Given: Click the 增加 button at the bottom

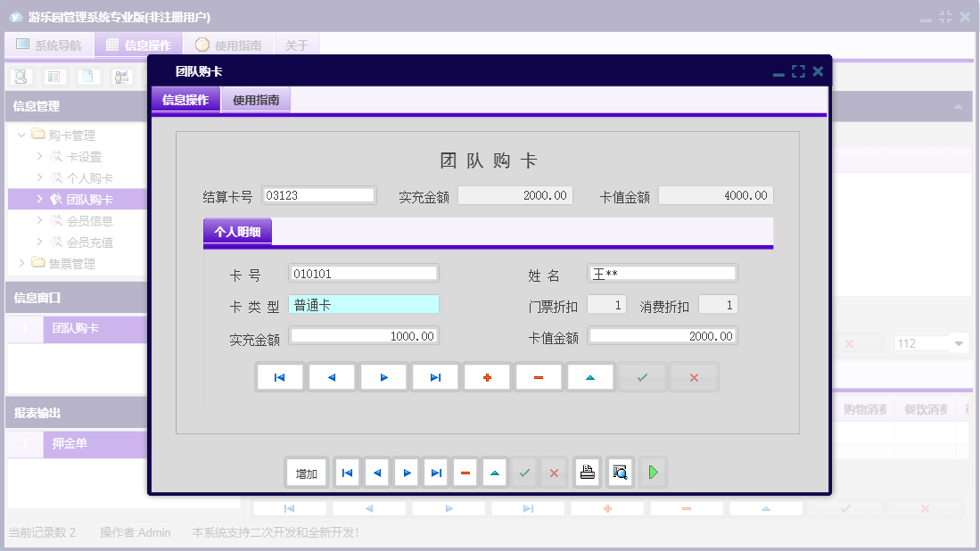Looking at the screenshot, I should coord(306,472).
